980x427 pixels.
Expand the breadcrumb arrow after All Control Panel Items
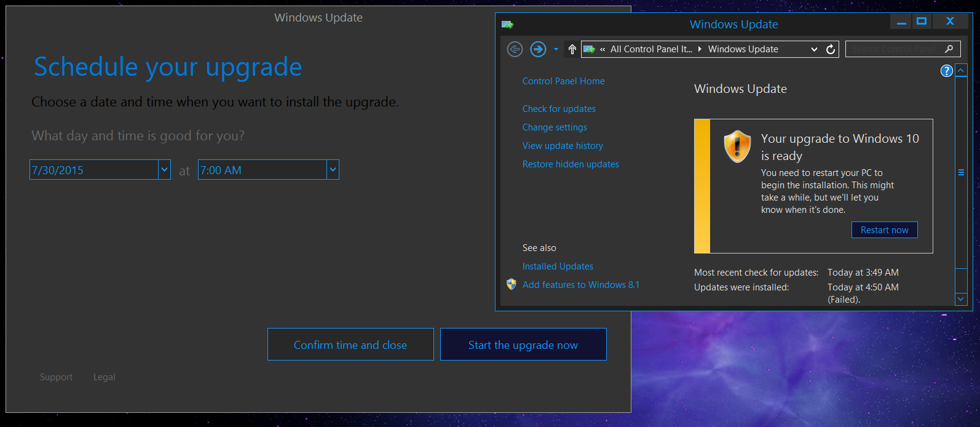(700, 49)
